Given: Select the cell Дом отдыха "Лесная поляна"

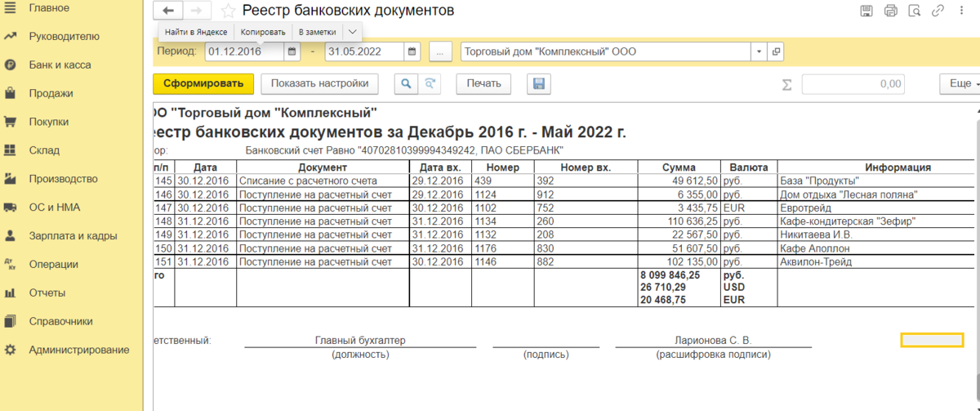Looking at the screenshot, I should point(875,194).
